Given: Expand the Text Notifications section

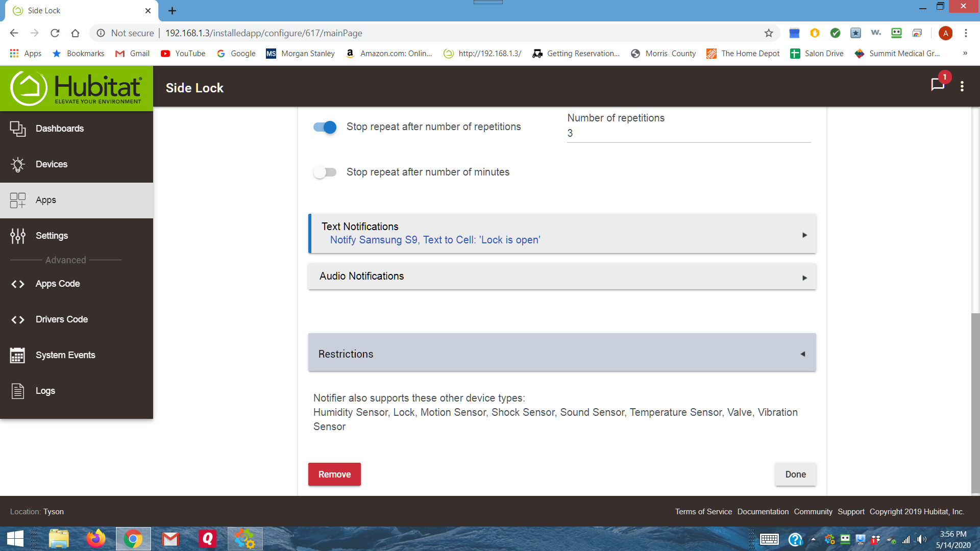Looking at the screenshot, I should [x=562, y=234].
